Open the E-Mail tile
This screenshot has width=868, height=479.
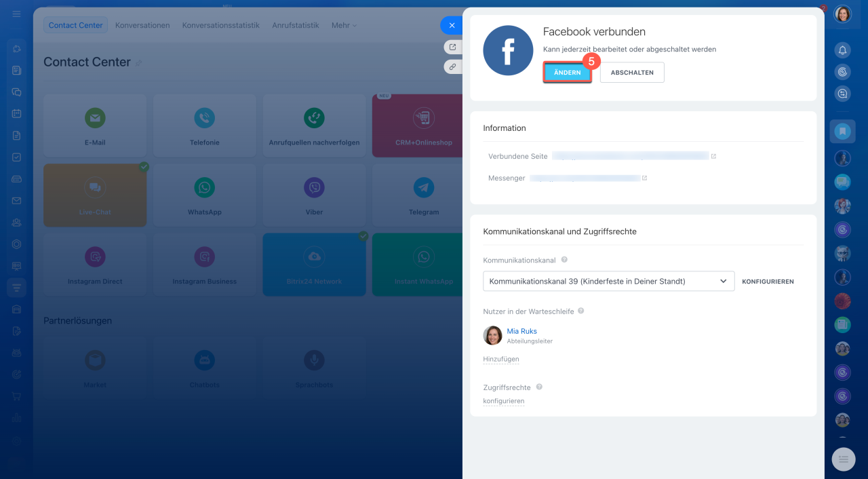point(95,126)
